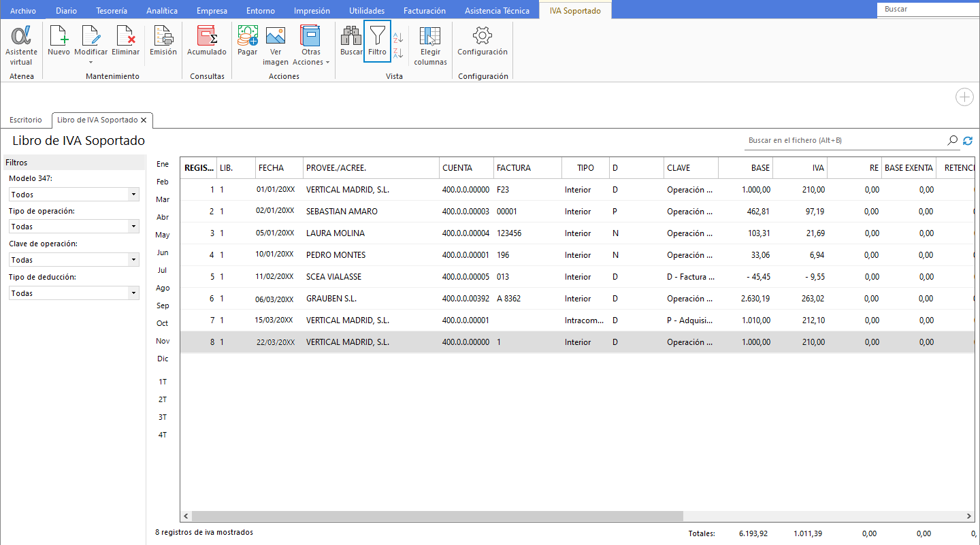Click the Modificar record icon
The width and height of the screenshot is (980, 545).
[x=91, y=37]
